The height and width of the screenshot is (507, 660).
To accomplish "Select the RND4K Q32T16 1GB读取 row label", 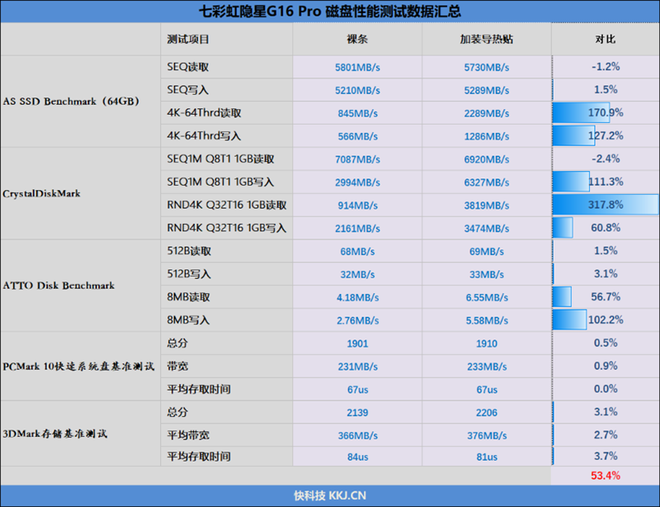I will coord(226,205).
